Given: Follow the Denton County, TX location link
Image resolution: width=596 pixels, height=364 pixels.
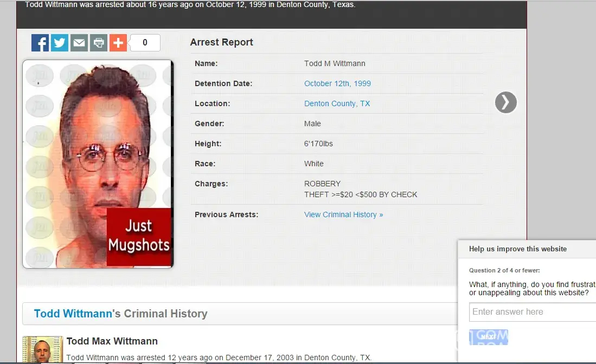Looking at the screenshot, I should click(337, 103).
